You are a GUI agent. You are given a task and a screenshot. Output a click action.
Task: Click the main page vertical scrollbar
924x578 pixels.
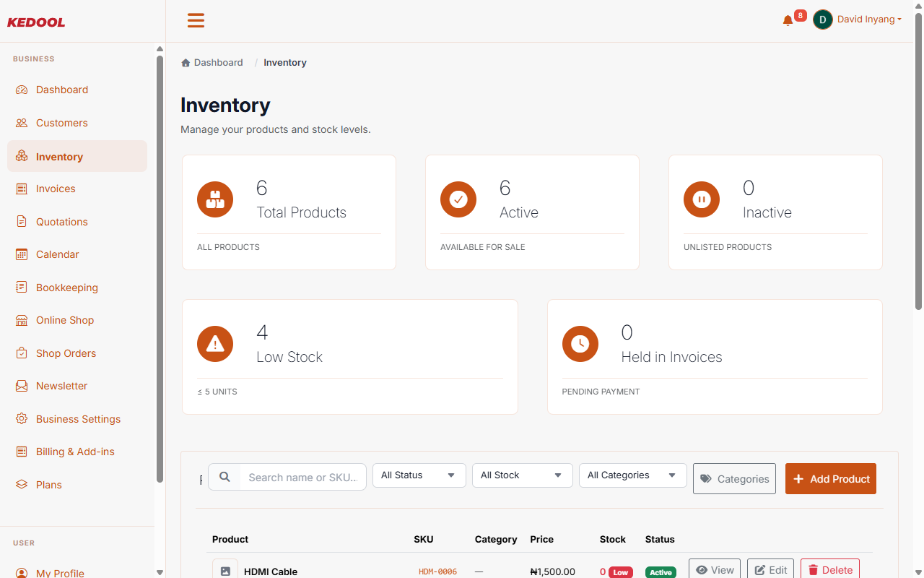pos(918,161)
